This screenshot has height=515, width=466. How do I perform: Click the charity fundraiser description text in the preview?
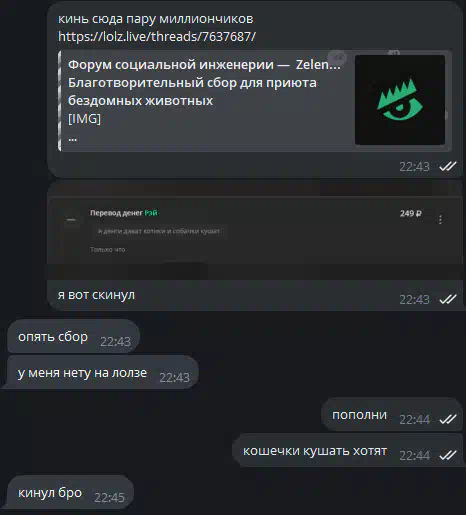tap(192, 92)
